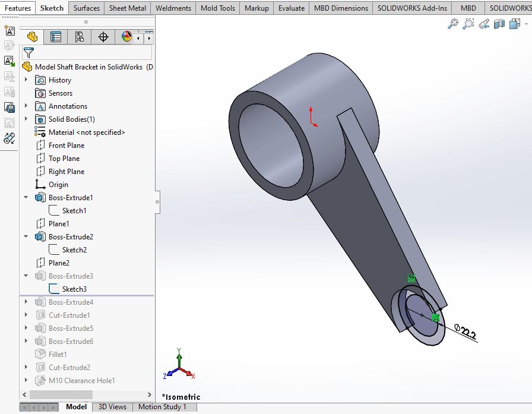Viewport: 532px width, 414px height.
Task: Expand the Solid Bodies folder
Action: pyautogui.click(x=26, y=119)
